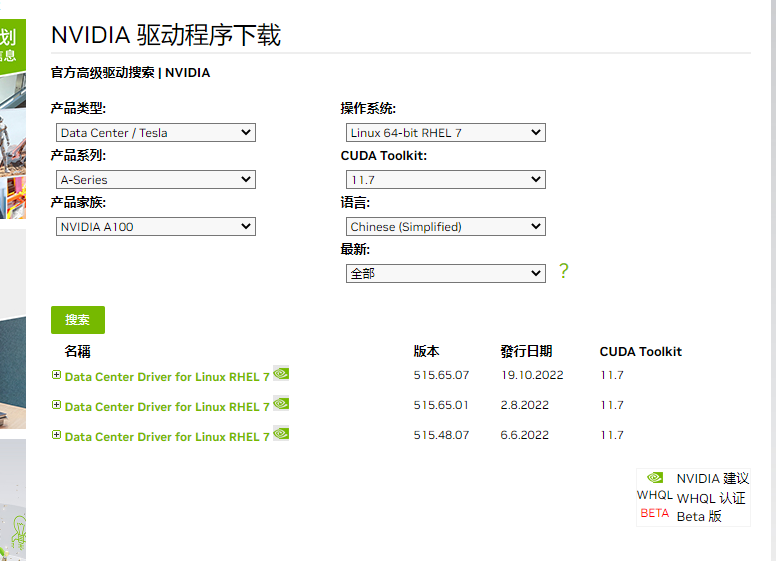Click the NVIDIA 驱动程序下载 page title
Viewport: 776px width, 561px height.
(166, 35)
